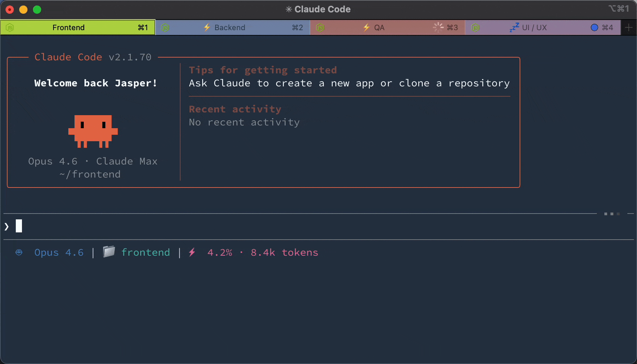Viewport: 637px width, 364px height.
Task: Click the folder icon in the status line
Action: (109, 252)
